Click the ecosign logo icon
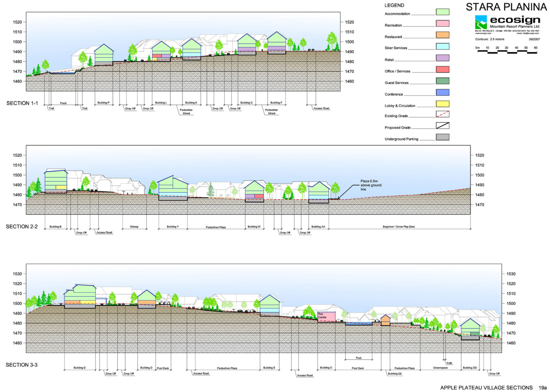This screenshot has height=392, width=550. pyautogui.click(x=481, y=22)
